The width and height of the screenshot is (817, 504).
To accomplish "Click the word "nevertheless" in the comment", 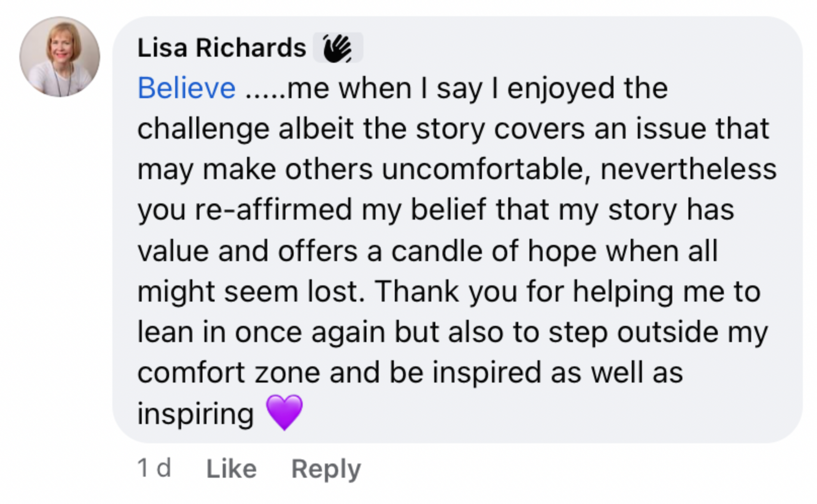I will (x=688, y=170).
